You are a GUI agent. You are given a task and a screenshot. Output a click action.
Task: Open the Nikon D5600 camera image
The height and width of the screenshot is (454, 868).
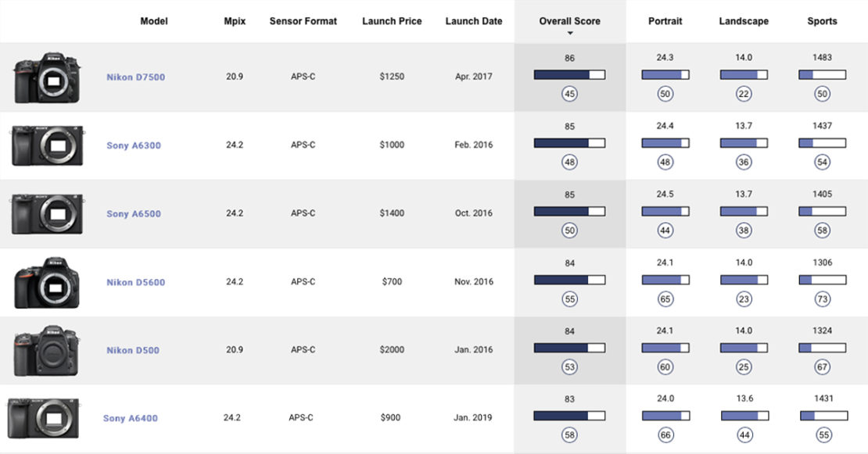point(47,282)
